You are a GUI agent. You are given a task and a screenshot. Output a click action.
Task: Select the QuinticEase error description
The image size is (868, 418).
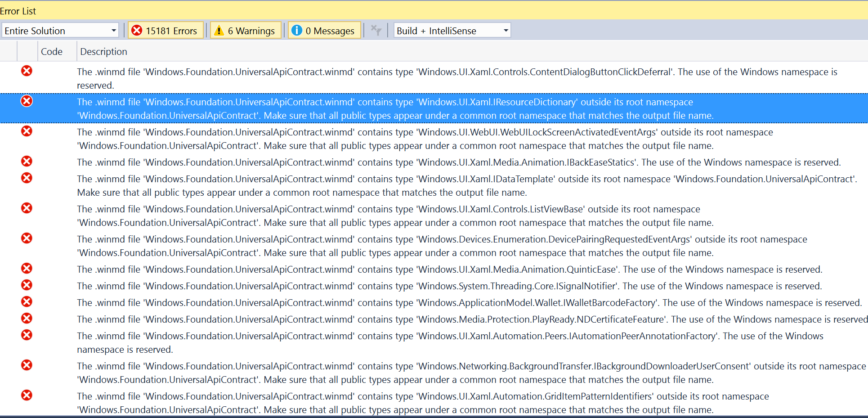pos(450,269)
